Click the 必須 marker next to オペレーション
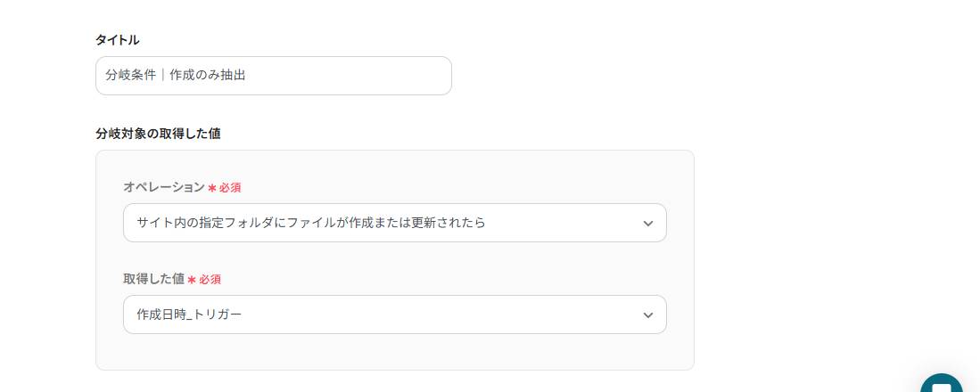980x392 pixels. (230, 188)
